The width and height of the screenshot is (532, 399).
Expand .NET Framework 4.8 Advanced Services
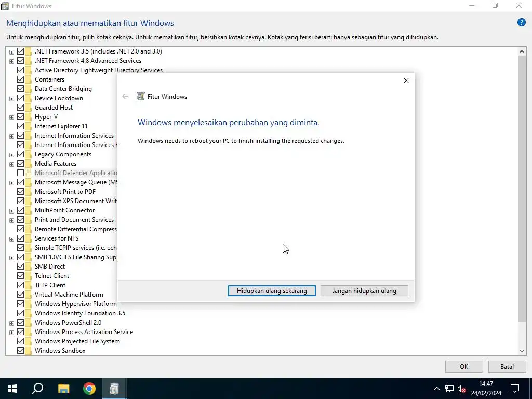[11, 61]
